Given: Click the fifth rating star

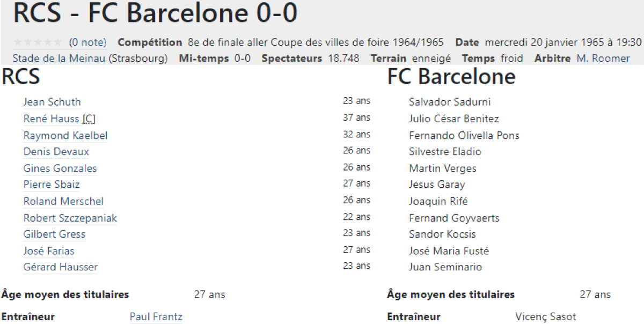Looking at the screenshot, I should (58, 42).
